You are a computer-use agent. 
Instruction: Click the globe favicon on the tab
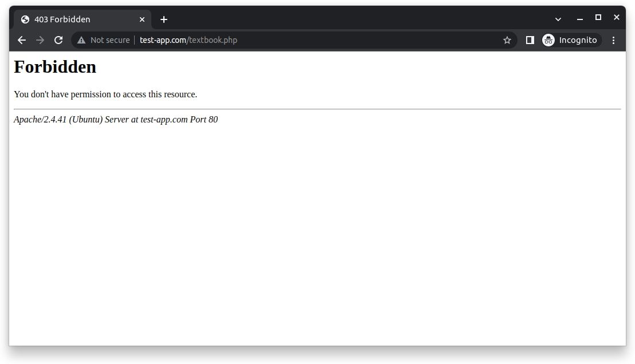(x=25, y=19)
